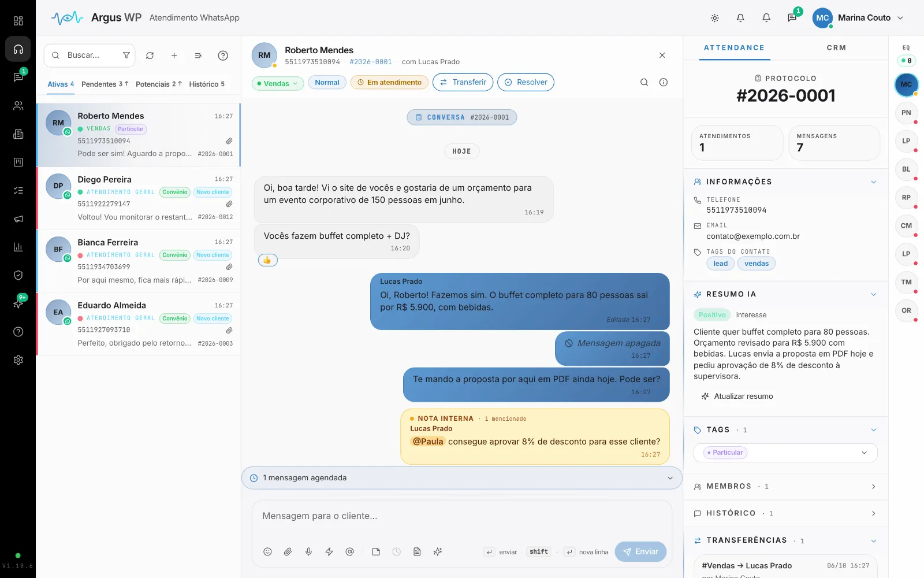Switch to the Histórico tab
Image resolution: width=924 pixels, height=578 pixels.
pos(207,84)
